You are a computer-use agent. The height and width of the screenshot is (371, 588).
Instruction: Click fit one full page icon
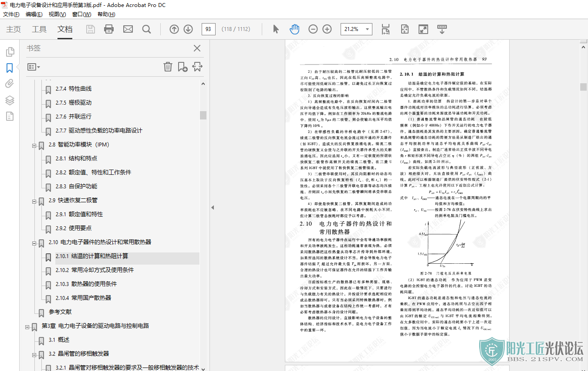click(405, 29)
